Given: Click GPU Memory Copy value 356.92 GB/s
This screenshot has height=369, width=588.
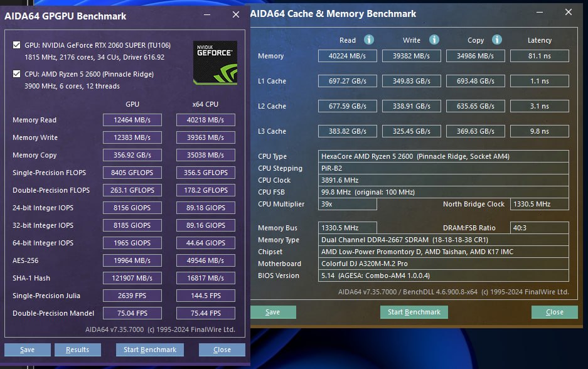Looking at the screenshot, I should [x=132, y=155].
